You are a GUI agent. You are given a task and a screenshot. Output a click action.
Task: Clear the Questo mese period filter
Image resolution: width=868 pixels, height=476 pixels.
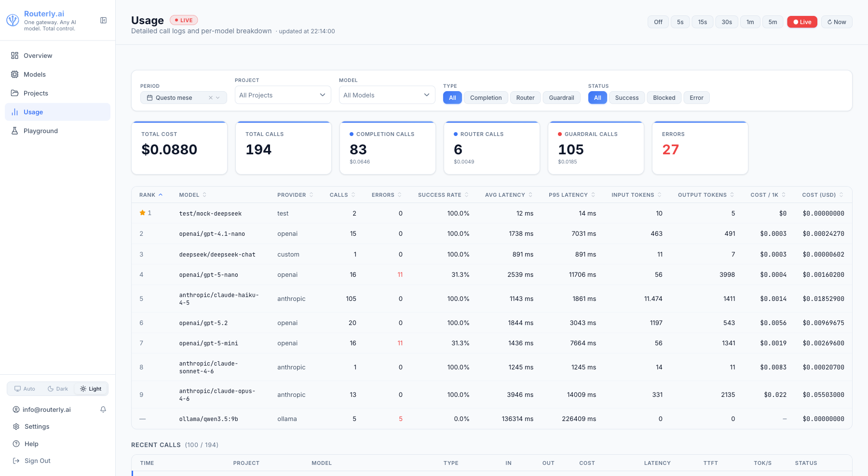211,98
